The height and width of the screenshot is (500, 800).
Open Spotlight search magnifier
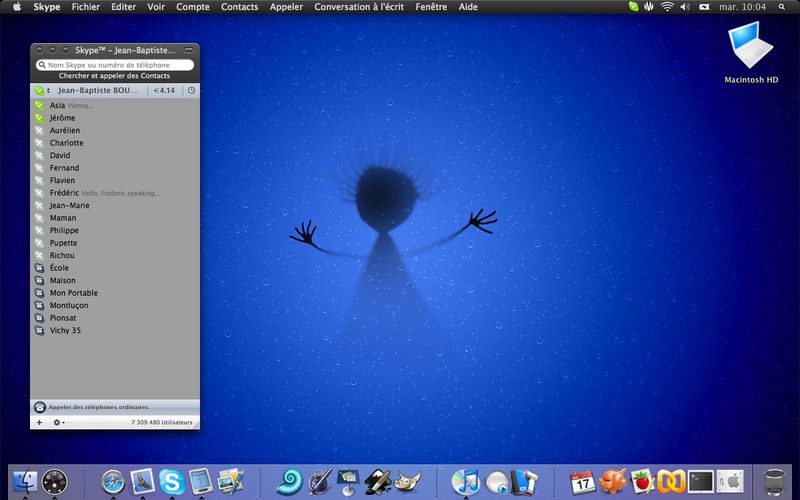tap(782, 7)
